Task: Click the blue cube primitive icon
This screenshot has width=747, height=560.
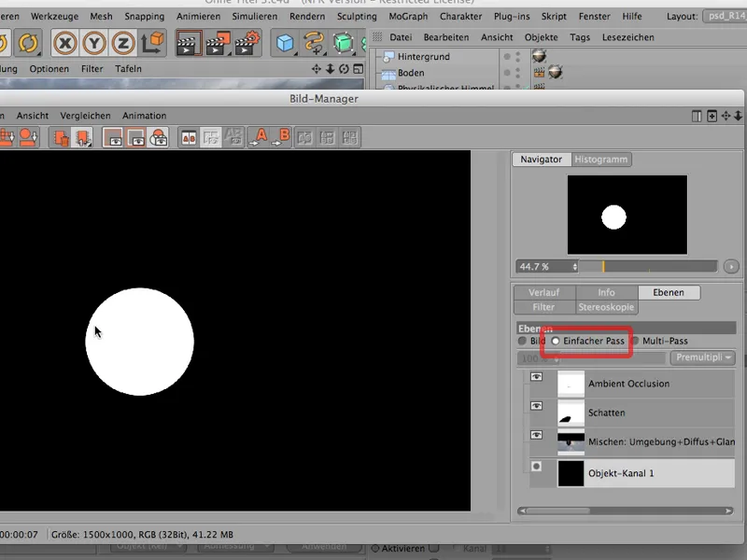Action: (x=285, y=43)
